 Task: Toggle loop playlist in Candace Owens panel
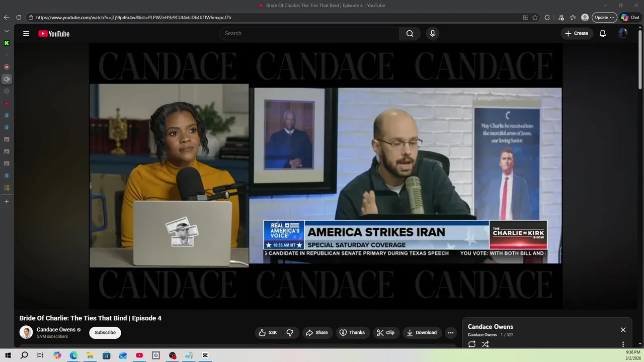tap(472, 344)
